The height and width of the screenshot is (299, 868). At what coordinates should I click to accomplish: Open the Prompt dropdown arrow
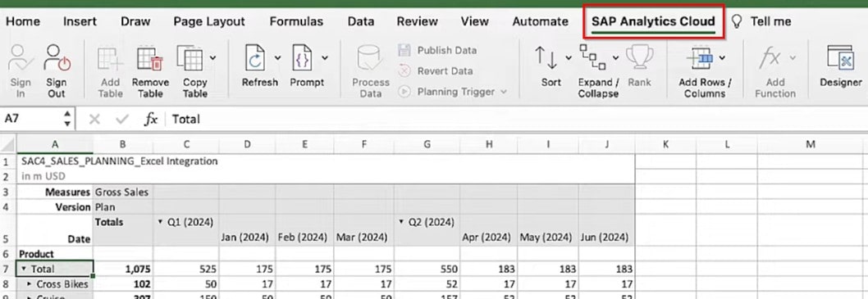coord(324,57)
